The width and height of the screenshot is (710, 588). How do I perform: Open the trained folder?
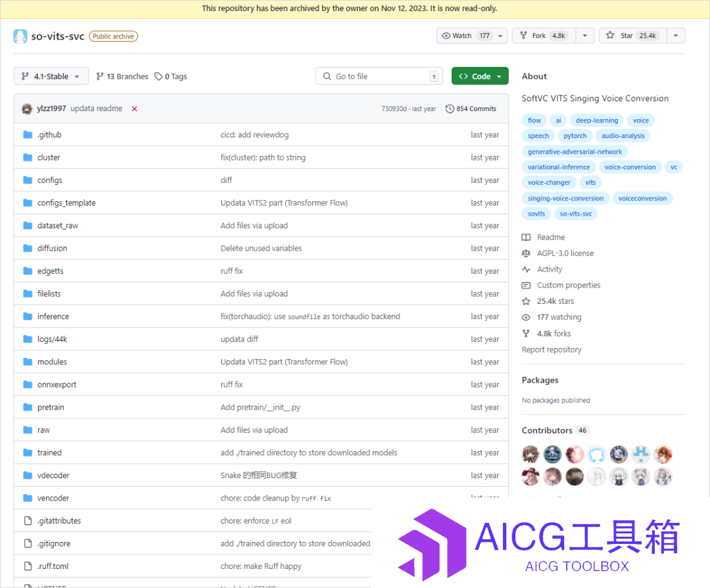49,453
